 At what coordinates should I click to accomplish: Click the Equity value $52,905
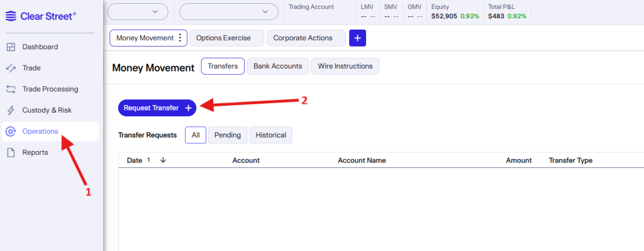444,16
